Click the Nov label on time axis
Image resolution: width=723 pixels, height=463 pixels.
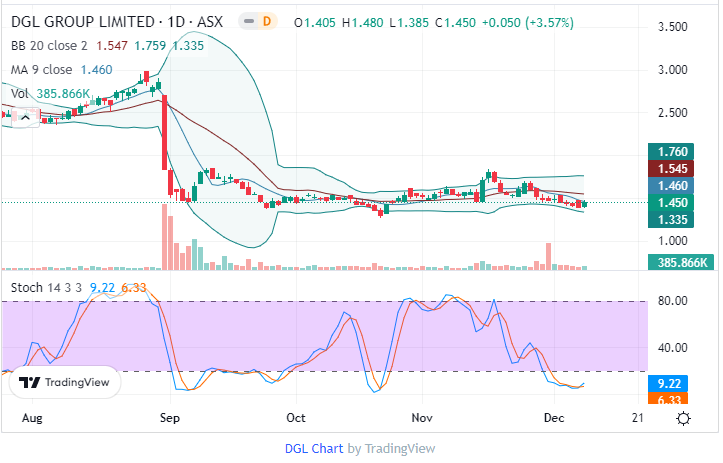point(421,419)
